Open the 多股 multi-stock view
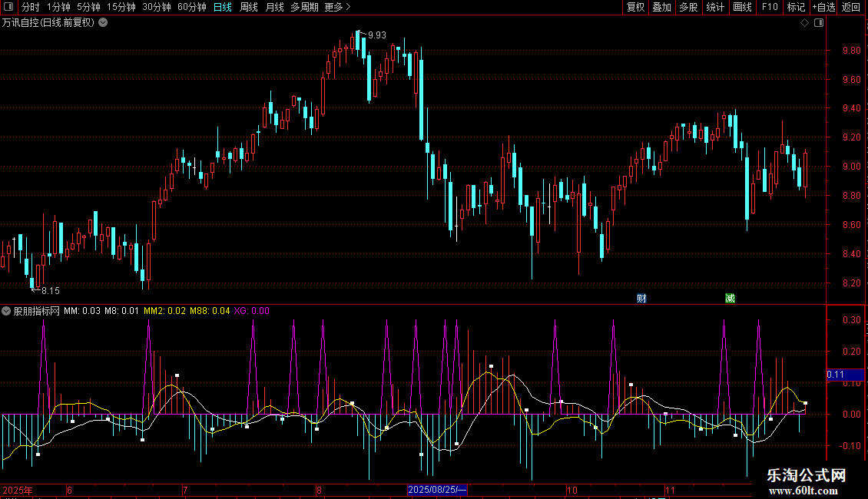The width and height of the screenshot is (868, 499). pyautogui.click(x=688, y=7)
